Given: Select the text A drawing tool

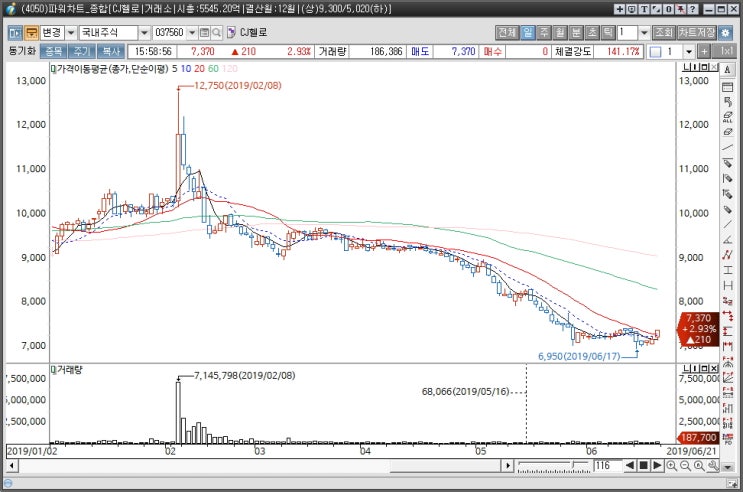Looking at the screenshot, I should click(727, 70).
